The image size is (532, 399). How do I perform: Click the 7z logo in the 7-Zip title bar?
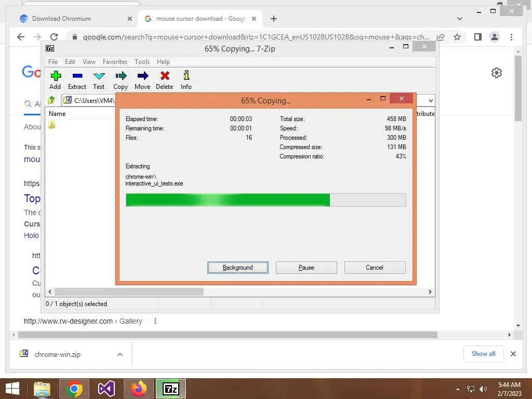(x=50, y=48)
